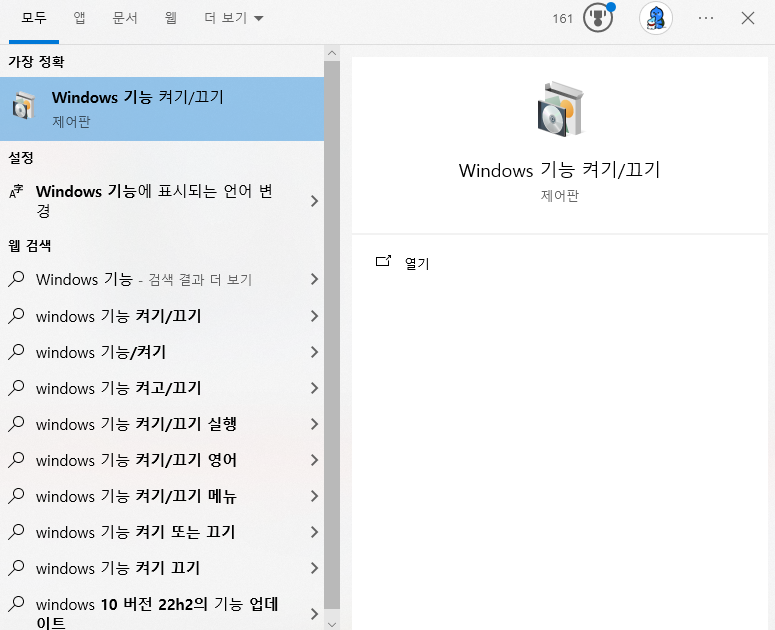Select suggestion 'windows 기능 켜기/끄기 메뉴'
The image size is (775, 630).
pyautogui.click(x=162, y=496)
